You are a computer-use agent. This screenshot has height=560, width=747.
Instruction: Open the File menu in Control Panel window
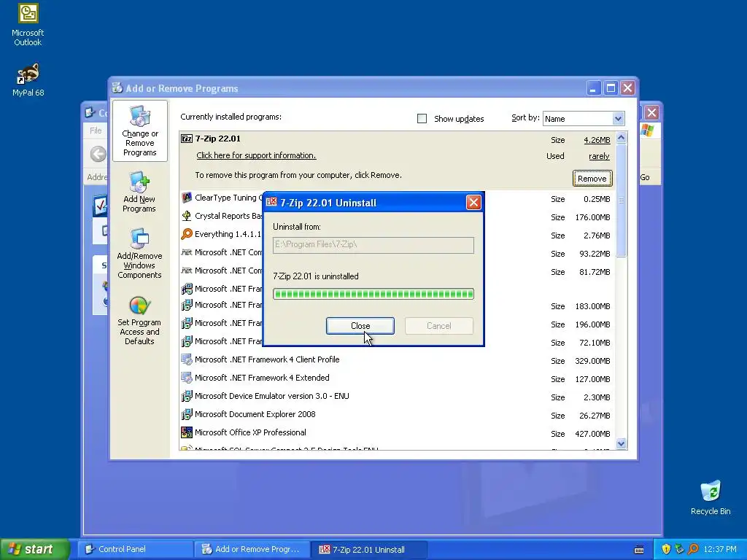point(96,131)
